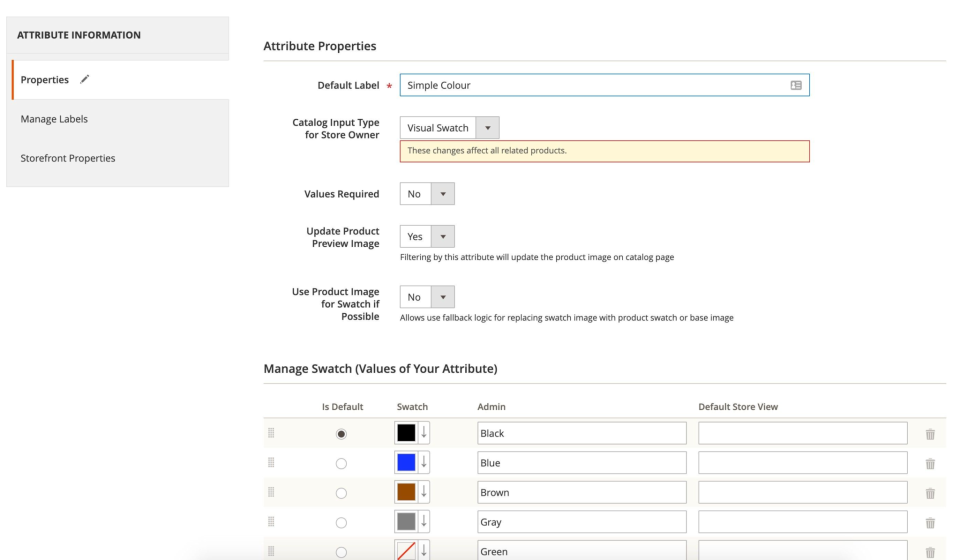Select Gray as the default option

click(341, 522)
